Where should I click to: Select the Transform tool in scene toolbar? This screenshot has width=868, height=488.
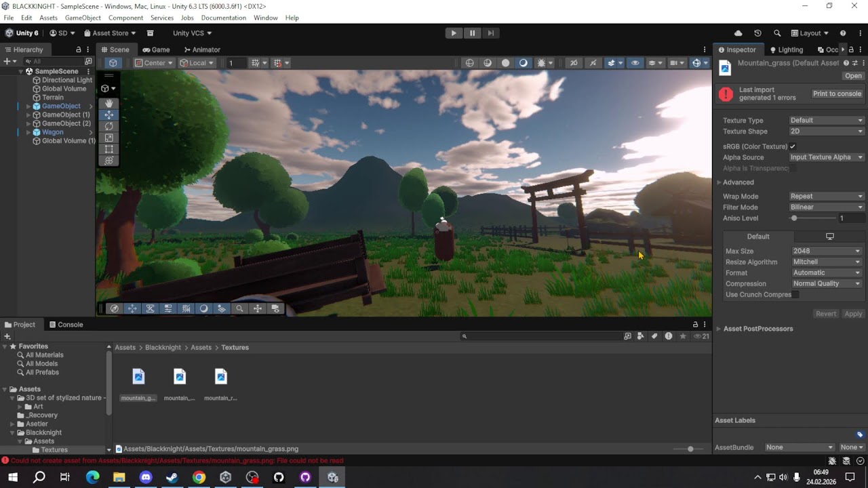108,161
